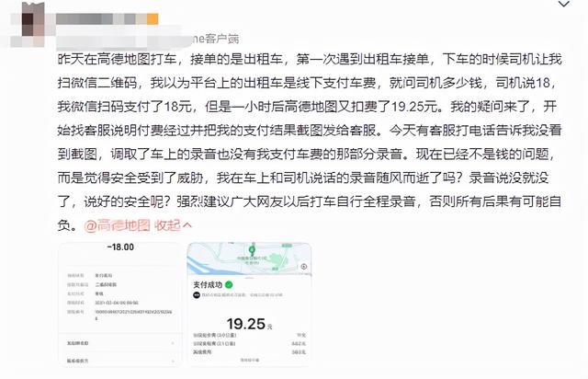Click the line starting 到截图，调取了车上的录音
Image resolution: width=588 pixels, height=379 pixels.
pyautogui.click(x=306, y=154)
